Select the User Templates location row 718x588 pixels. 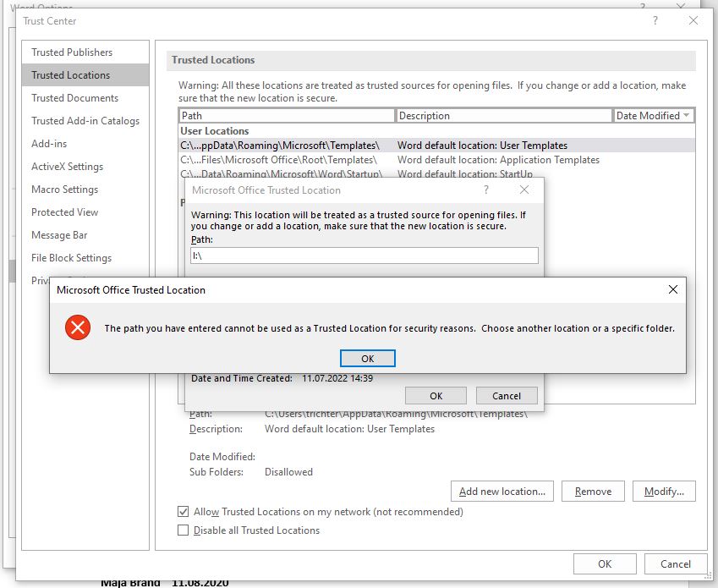(x=437, y=146)
